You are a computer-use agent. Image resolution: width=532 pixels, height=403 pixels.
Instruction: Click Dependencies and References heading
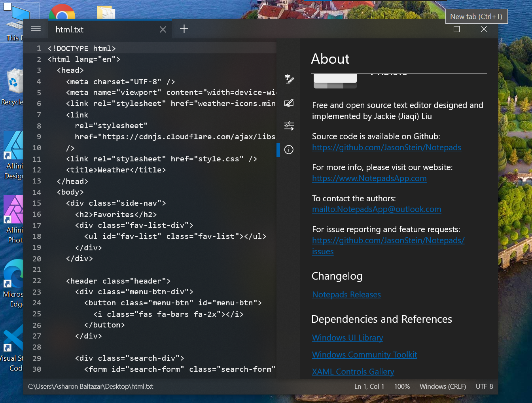(x=382, y=319)
